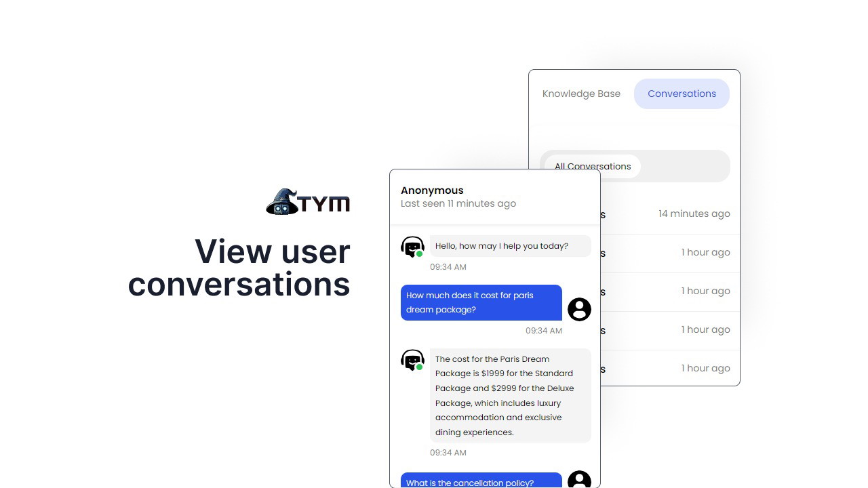Click green online dot on greeting bot avatar
The height and width of the screenshot is (488, 868).
pyautogui.click(x=420, y=254)
